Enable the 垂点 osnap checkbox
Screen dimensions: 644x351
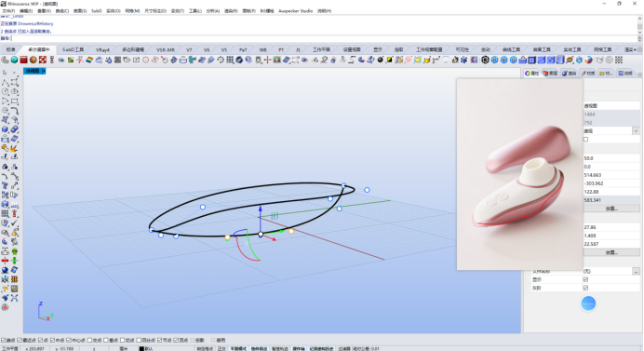(x=106, y=341)
